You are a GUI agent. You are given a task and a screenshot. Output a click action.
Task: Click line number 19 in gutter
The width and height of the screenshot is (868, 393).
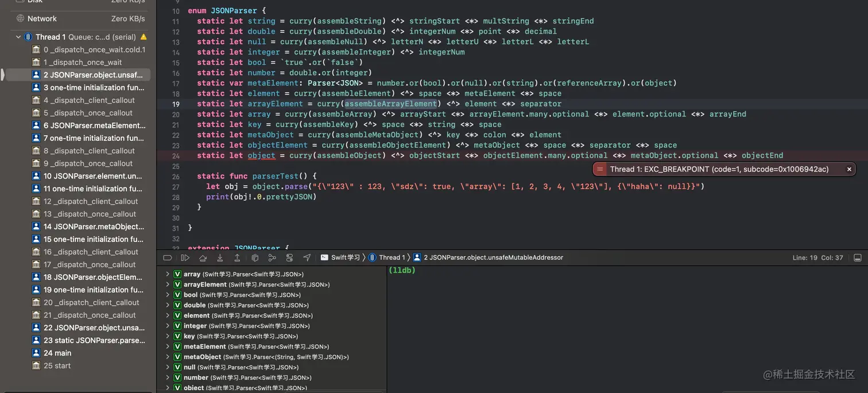pyautogui.click(x=176, y=104)
